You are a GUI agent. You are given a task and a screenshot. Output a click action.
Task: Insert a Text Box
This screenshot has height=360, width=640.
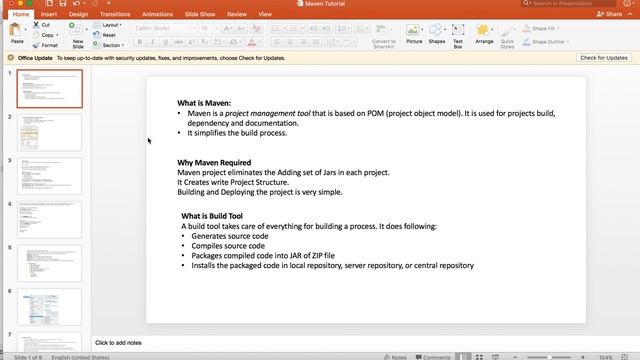click(x=458, y=30)
